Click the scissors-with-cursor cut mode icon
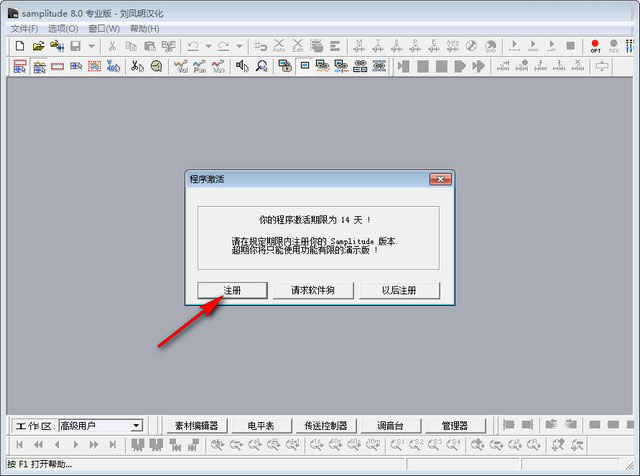 click(137, 66)
